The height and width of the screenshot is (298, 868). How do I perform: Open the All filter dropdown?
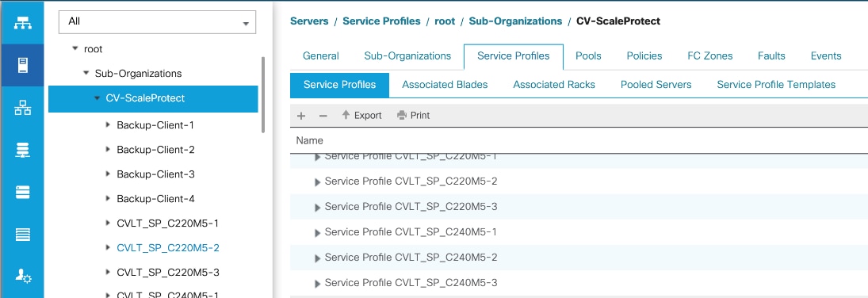tap(157, 21)
